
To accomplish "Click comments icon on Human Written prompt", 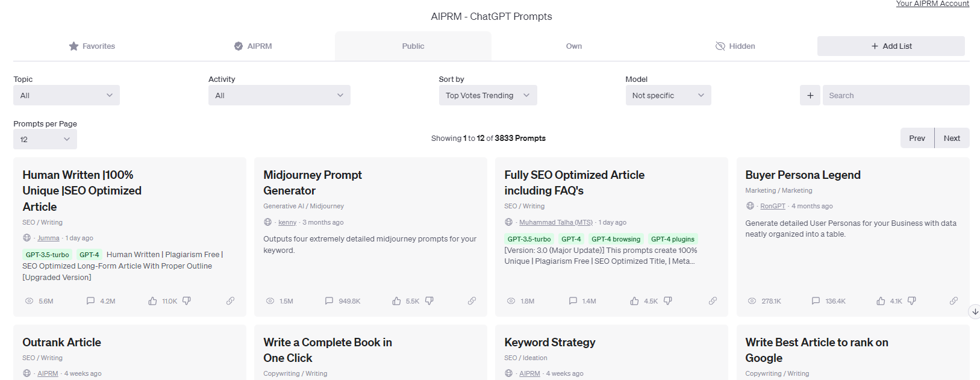I will (x=90, y=301).
